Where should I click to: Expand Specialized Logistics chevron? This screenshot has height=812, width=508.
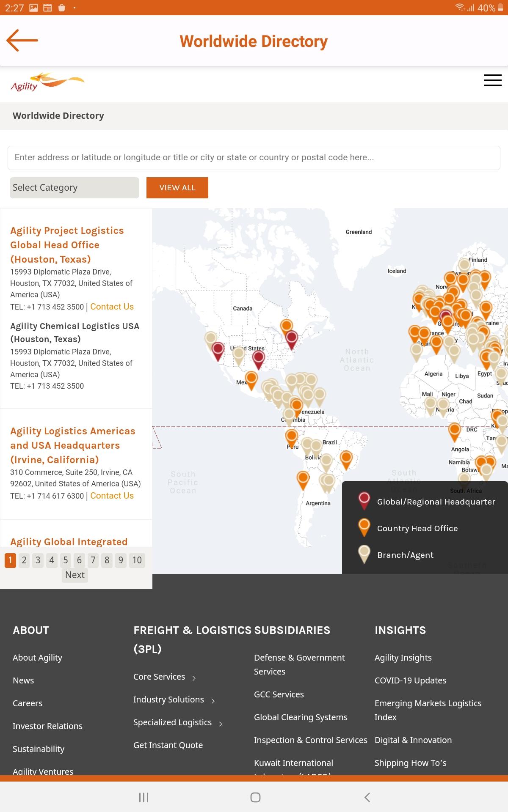[221, 724]
